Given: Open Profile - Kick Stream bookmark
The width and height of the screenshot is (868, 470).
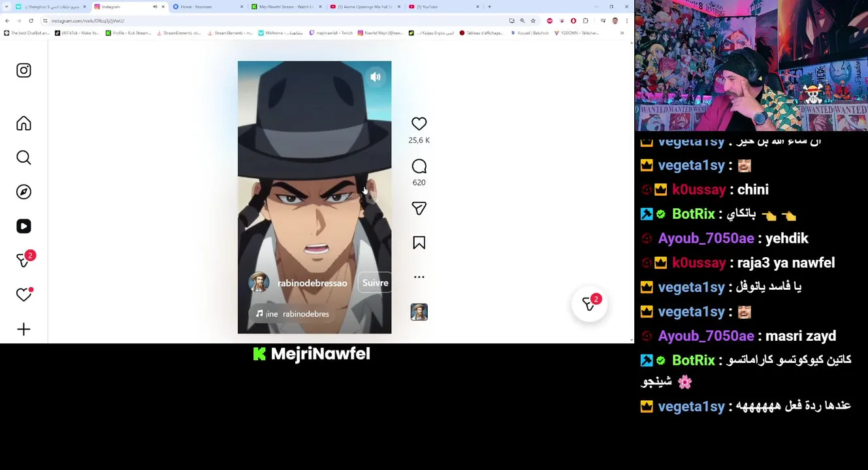Looking at the screenshot, I should pos(128,33).
